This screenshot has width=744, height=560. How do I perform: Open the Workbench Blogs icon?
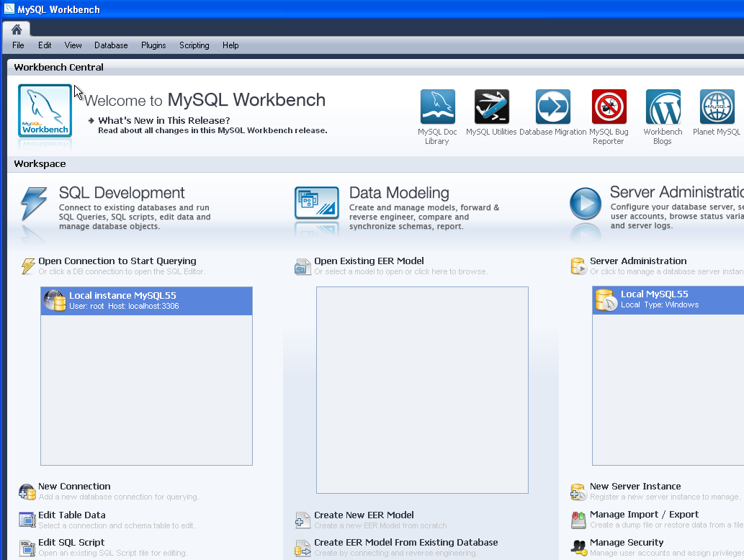tap(663, 107)
